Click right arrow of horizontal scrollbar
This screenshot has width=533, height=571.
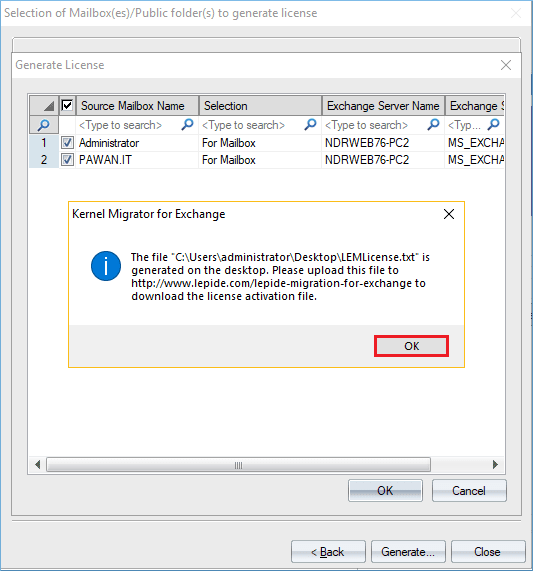pyautogui.click(x=495, y=465)
